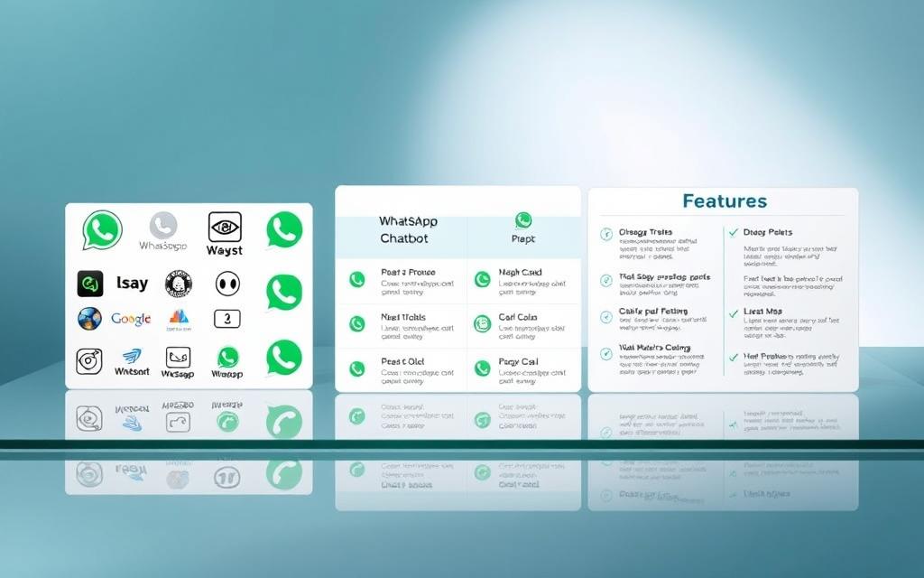Toggle the circle check beside Wal Mutelts Calmg
This screenshot has height=578, width=924.
pos(605,354)
